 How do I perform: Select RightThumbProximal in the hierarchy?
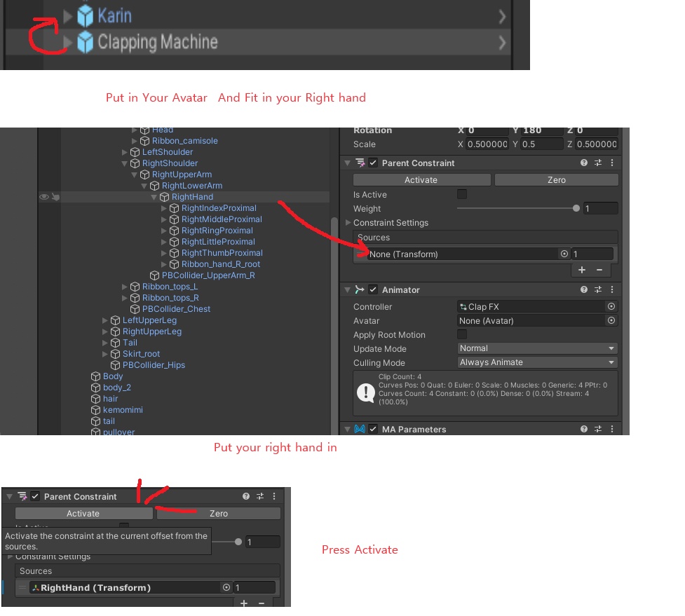(x=222, y=253)
